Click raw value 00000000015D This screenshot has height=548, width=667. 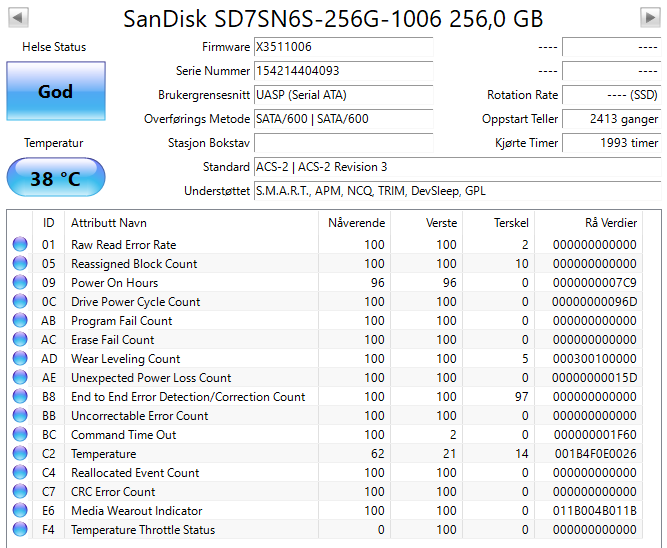click(595, 378)
